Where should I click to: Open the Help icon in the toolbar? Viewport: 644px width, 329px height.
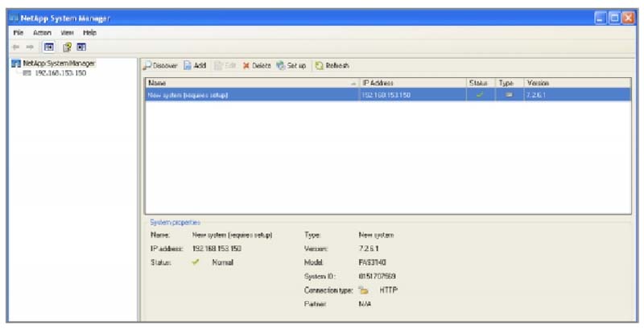(x=67, y=47)
